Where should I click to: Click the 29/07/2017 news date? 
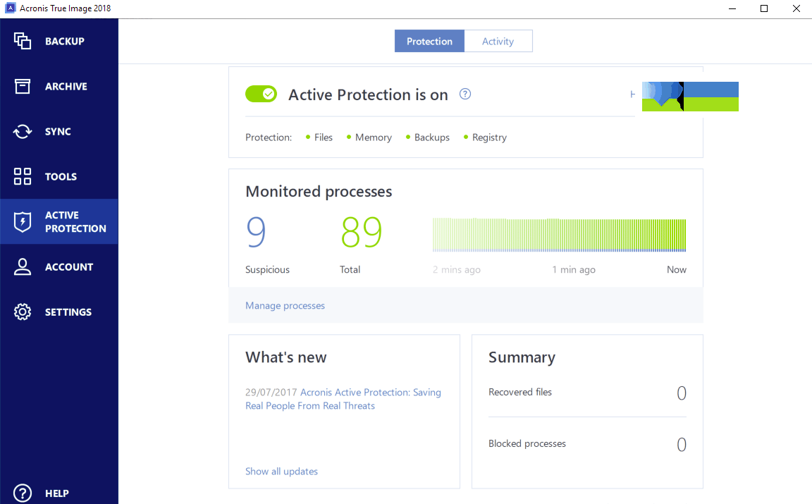coord(271,392)
